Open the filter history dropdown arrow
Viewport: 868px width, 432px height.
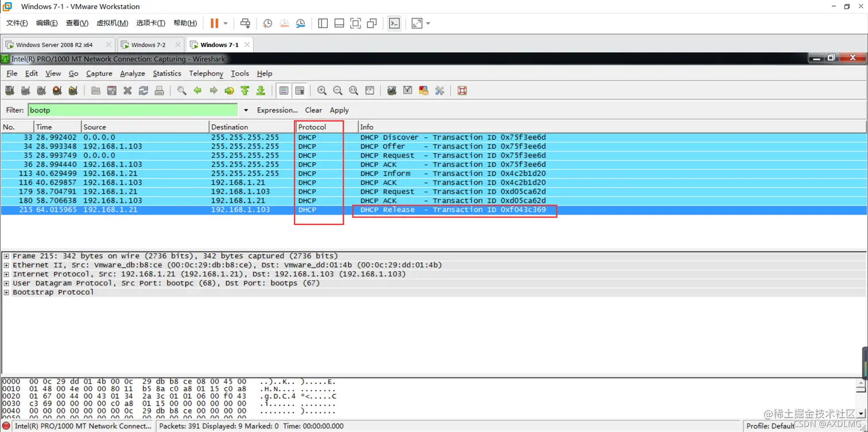tap(246, 110)
